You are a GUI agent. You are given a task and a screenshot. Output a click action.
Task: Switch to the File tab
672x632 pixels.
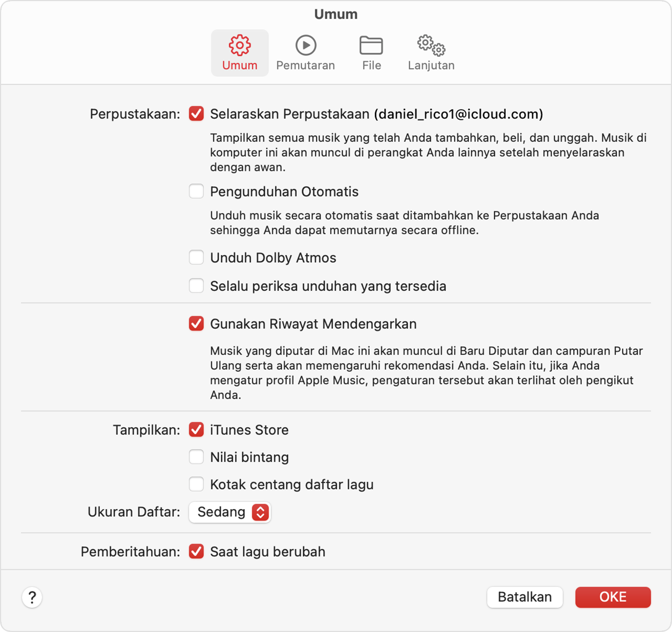(371, 53)
